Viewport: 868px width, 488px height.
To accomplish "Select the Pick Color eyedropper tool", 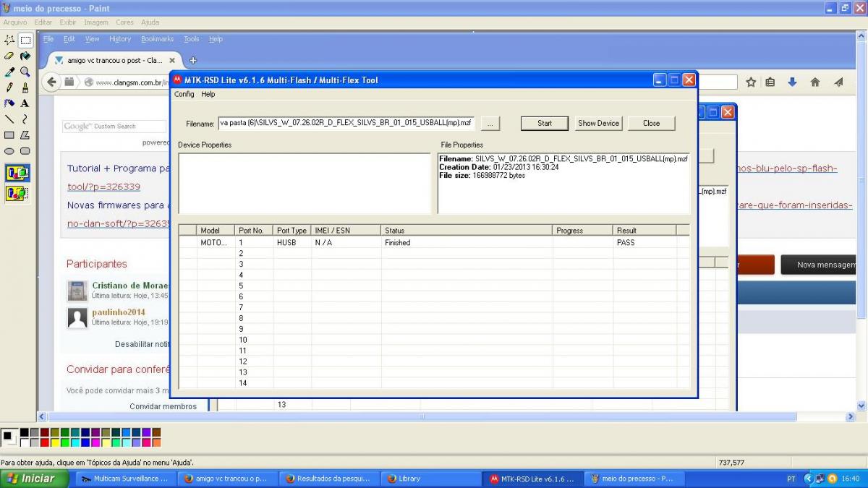I will coord(9,72).
